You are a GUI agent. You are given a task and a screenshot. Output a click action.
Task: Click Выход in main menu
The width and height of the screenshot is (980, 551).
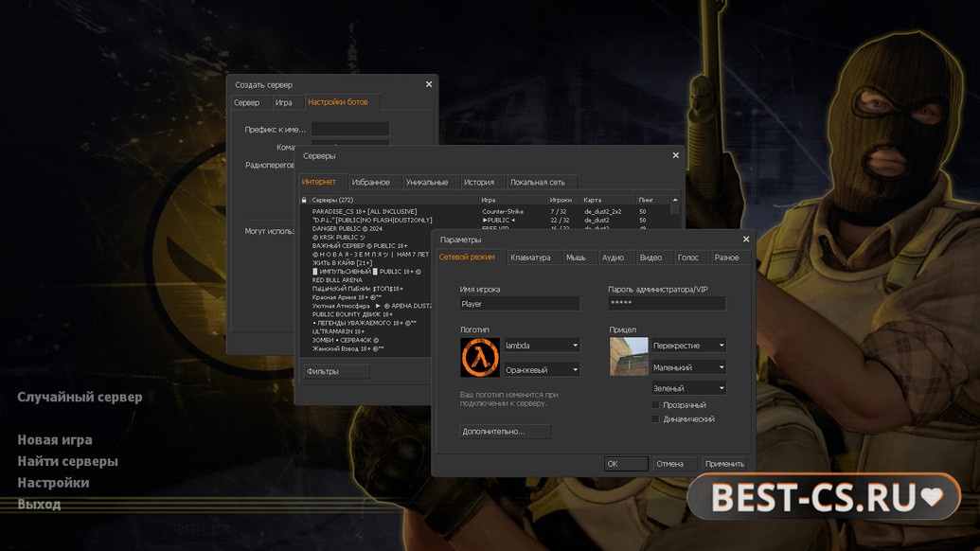(39, 504)
